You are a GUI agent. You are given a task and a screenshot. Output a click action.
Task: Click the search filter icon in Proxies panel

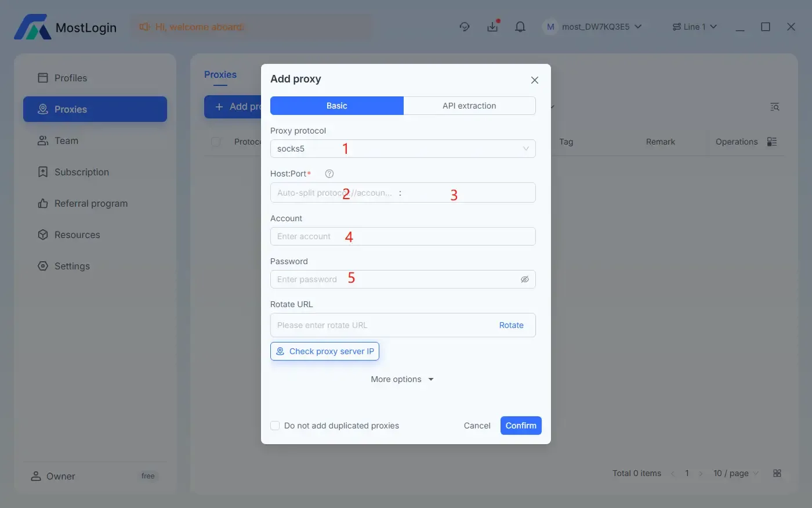tap(774, 107)
